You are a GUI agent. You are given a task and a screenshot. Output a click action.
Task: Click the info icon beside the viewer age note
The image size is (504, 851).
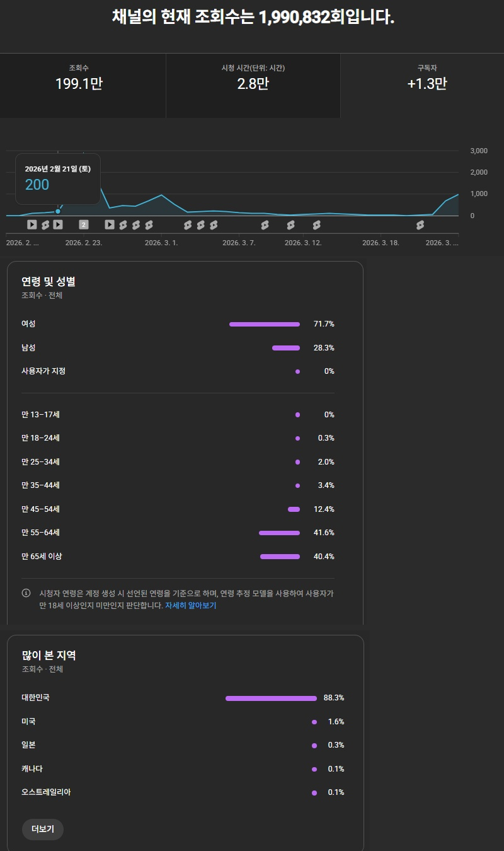pos(26,593)
